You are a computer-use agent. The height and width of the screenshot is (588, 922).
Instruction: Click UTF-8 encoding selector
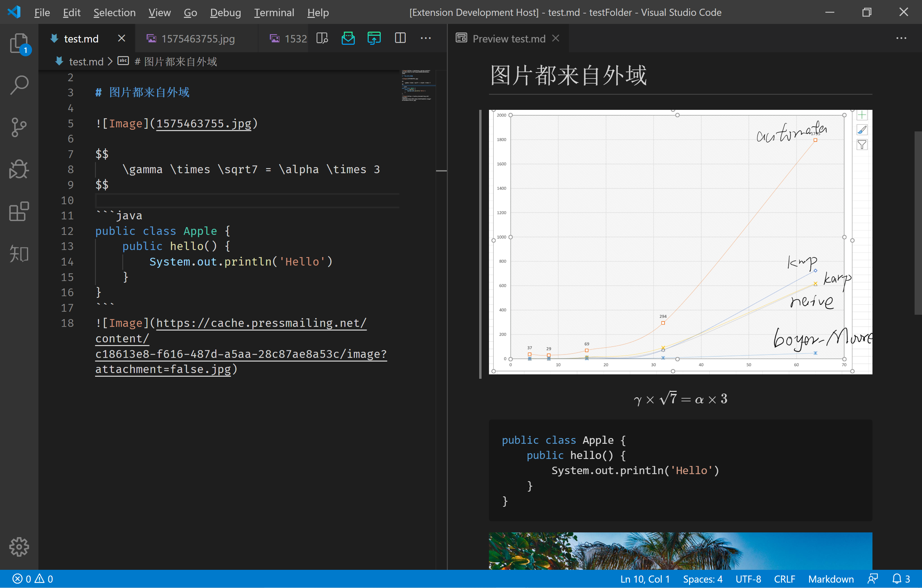pyautogui.click(x=748, y=579)
